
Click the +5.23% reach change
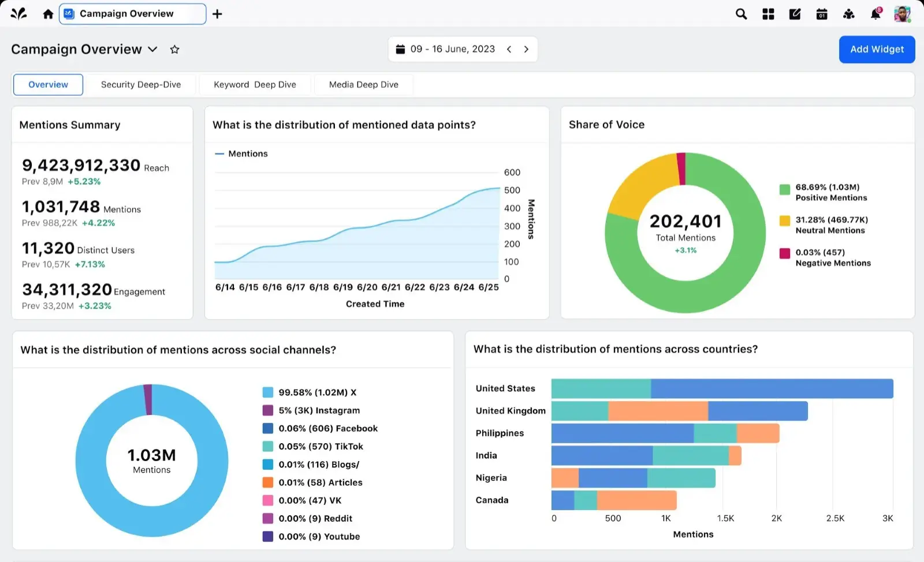84,181
